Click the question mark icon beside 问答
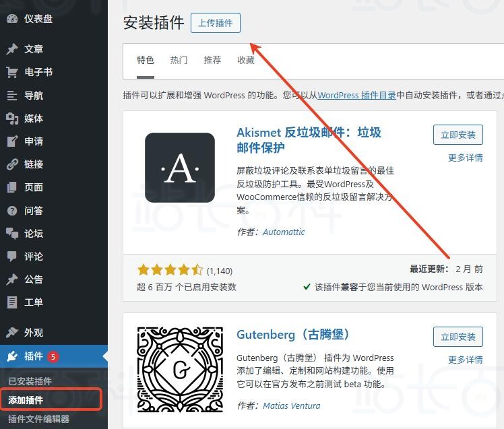The height and width of the screenshot is (429, 504). [12, 211]
